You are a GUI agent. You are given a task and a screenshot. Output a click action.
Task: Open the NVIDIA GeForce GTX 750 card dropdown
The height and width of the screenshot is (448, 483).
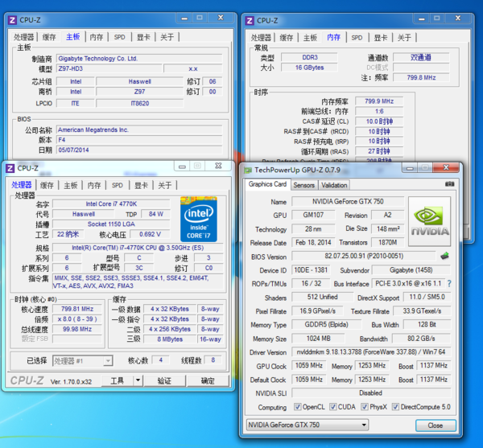click(308, 425)
